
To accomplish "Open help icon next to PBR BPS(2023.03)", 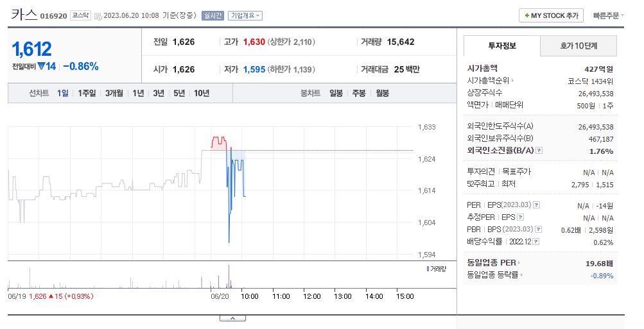I will pos(538,230).
